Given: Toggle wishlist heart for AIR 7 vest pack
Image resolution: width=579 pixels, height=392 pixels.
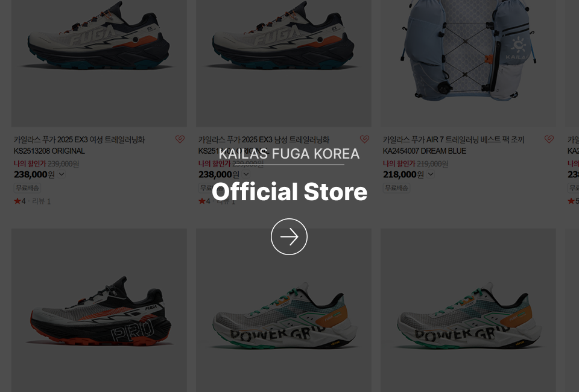Looking at the screenshot, I should pyautogui.click(x=549, y=139).
